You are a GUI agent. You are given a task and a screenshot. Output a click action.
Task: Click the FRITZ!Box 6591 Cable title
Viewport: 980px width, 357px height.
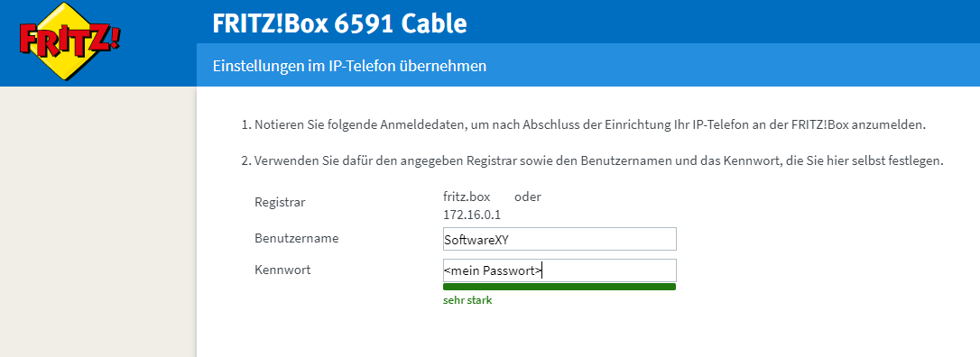339,23
